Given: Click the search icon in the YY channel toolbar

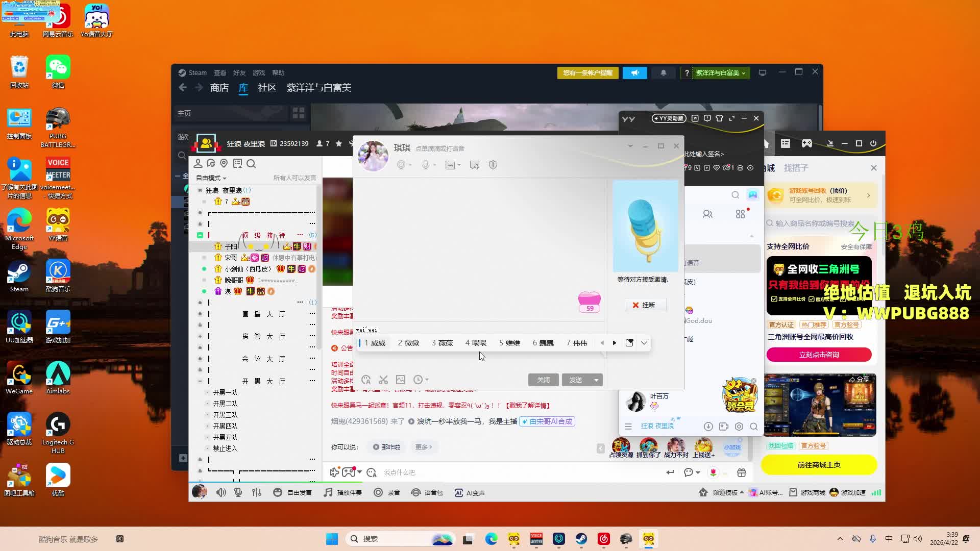Looking at the screenshot, I should pos(251,164).
